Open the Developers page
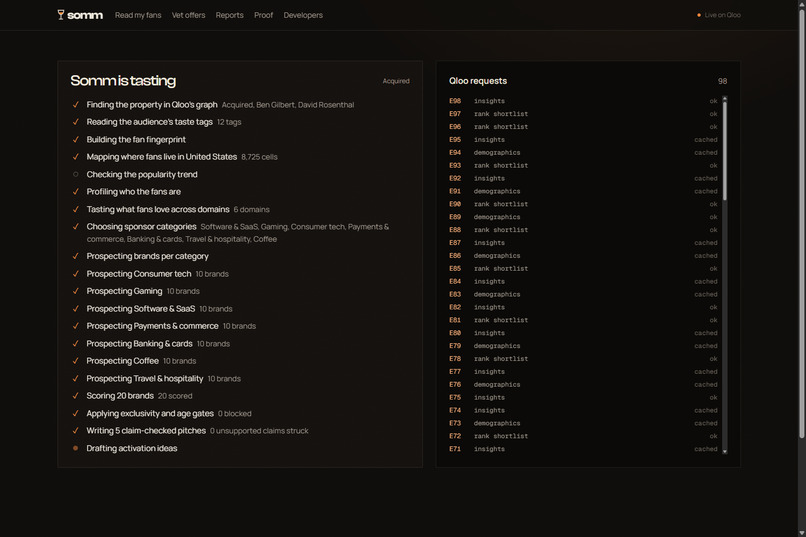Image resolution: width=806 pixels, height=537 pixels. click(x=303, y=15)
